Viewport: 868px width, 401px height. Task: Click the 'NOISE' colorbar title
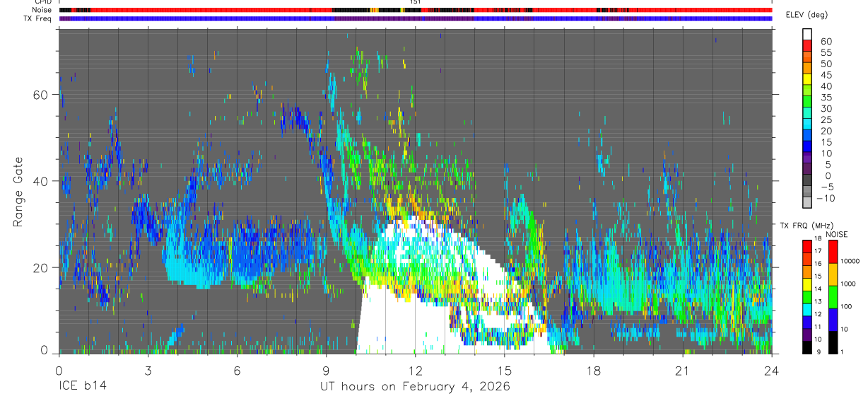click(x=837, y=234)
